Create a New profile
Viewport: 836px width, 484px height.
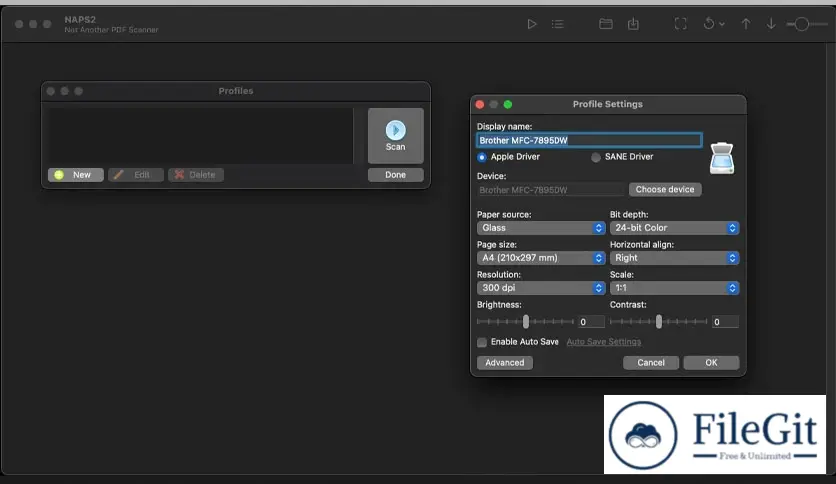76,175
